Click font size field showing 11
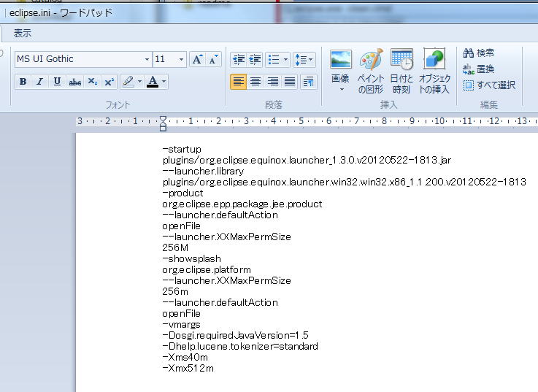The width and height of the screenshot is (538, 392). 166,59
